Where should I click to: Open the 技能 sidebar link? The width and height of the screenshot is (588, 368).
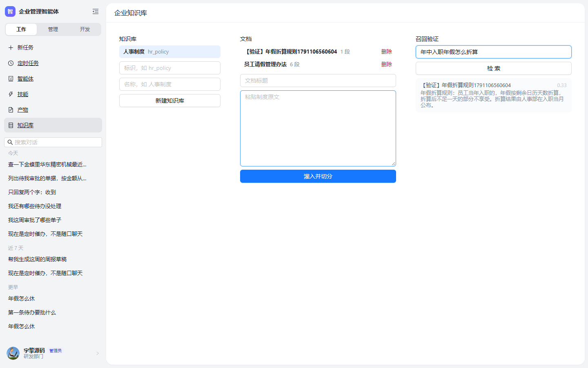click(53, 94)
